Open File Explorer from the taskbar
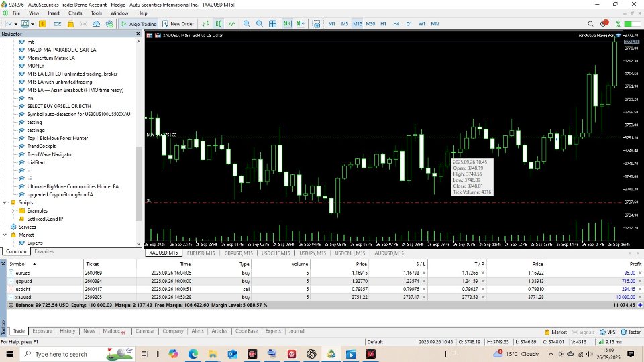644x362 pixels. click(x=213, y=354)
